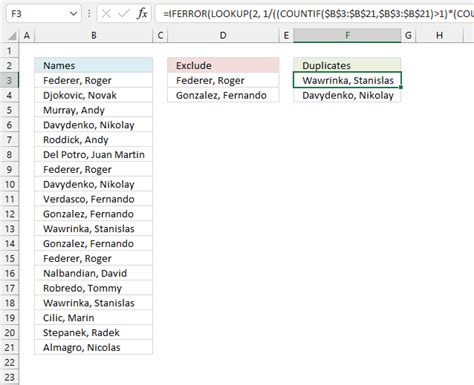
Task: Click cell Robredo, Tommy
Action: (94, 288)
